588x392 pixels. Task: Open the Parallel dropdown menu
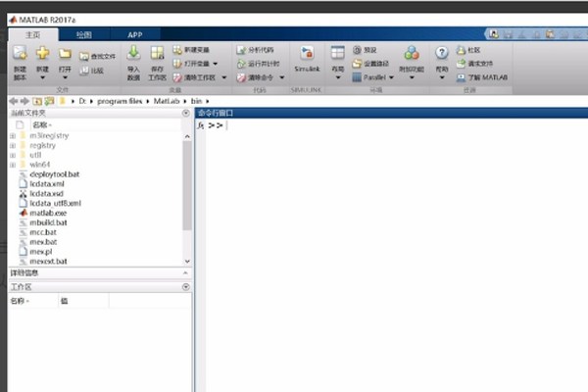pos(372,76)
